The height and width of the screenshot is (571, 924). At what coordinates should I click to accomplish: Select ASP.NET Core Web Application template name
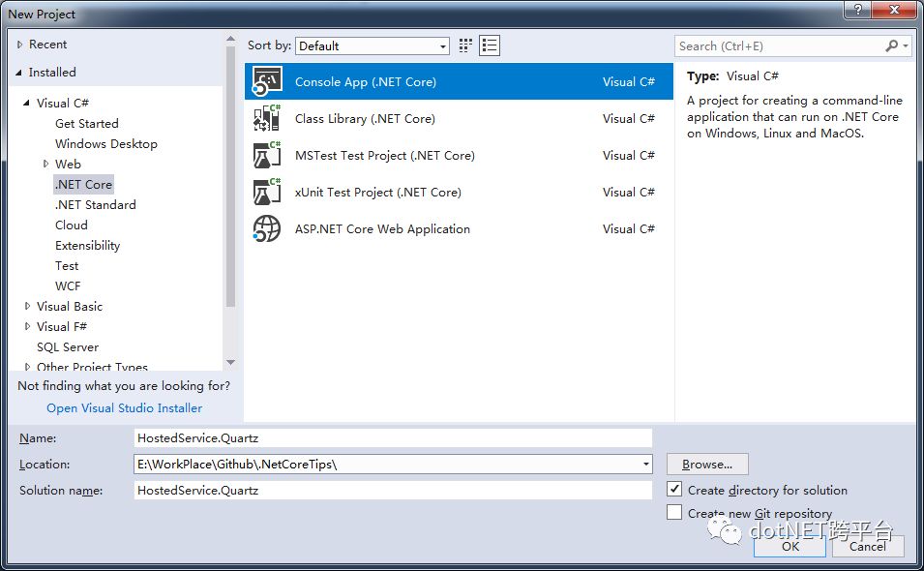pyautogui.click(x=382, y=228)
